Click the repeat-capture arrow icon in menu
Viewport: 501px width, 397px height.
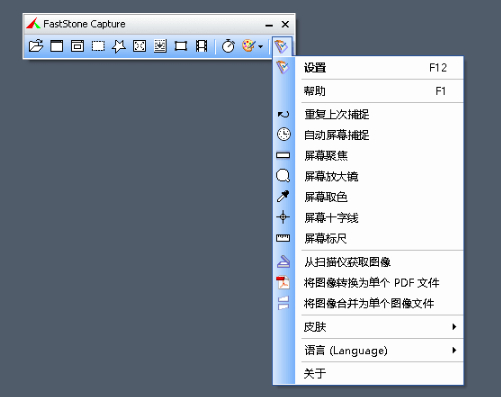click(283, 115)
